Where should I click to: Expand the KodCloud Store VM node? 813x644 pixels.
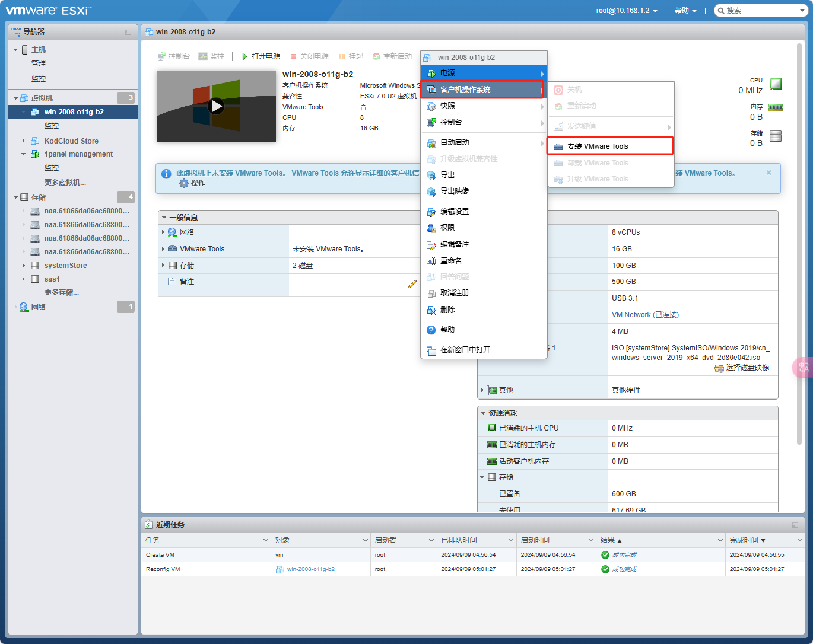coord(24,141)
